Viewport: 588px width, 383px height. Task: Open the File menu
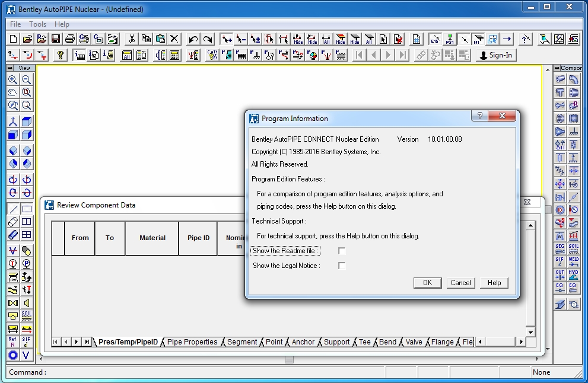pyautogui.click(x=15, y=24)
